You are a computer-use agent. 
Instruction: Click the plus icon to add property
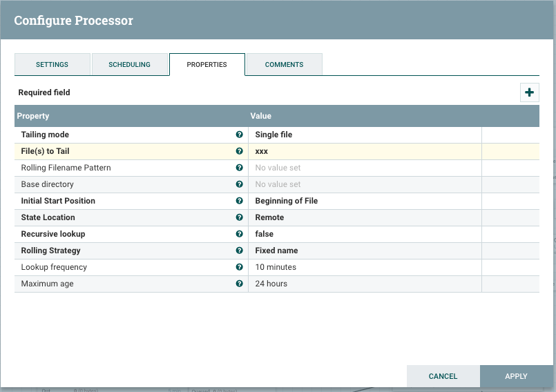tap(529, 92)
